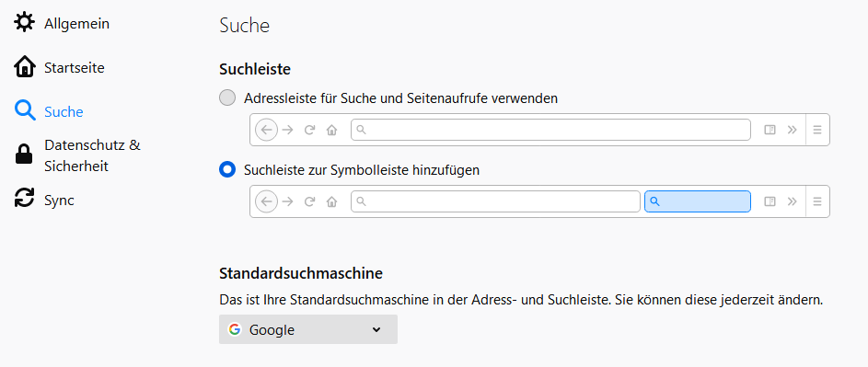Click the circular arrows Sync icon
The height and width of the screenshot is (367, 868).
coord(24,198)
